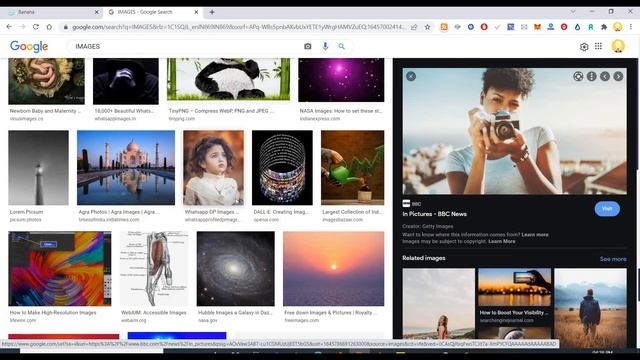Switch to the Banana tab
640x360 pixels.
(51, 12)
